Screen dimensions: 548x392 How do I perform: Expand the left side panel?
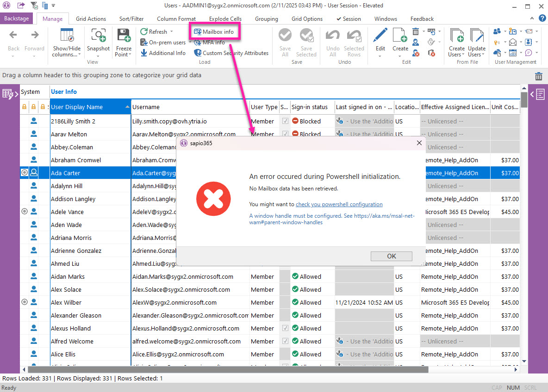pyautogui.click(x=10, y=94)
